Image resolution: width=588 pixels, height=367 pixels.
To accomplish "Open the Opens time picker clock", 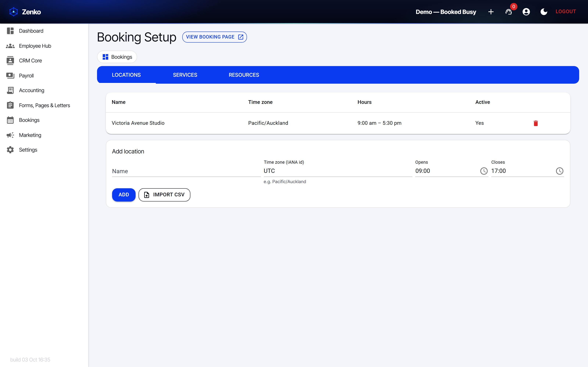I will tap(484, 171).
